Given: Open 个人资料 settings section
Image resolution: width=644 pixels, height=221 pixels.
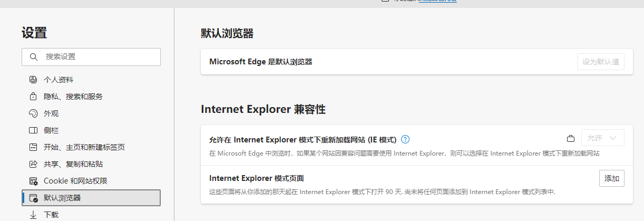Looking at the screenshot, I should 91,80.
